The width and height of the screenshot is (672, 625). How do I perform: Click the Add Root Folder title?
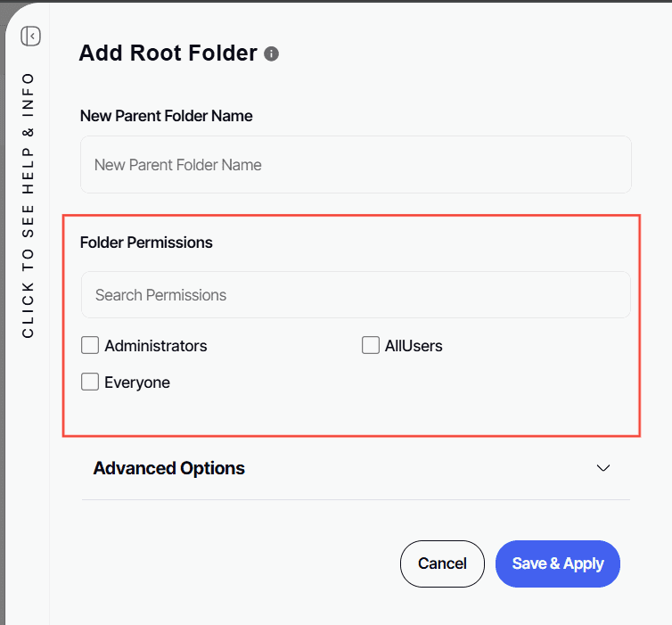(x=168, y=53)
